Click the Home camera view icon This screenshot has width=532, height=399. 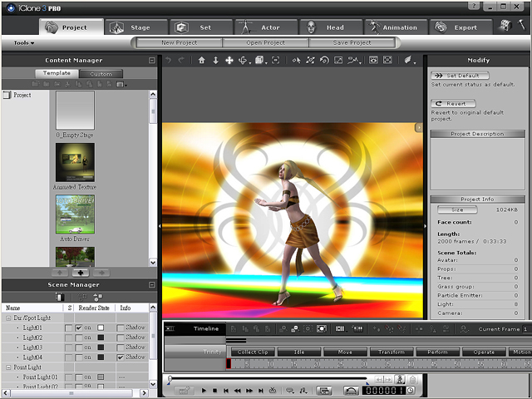pos(201,61)
